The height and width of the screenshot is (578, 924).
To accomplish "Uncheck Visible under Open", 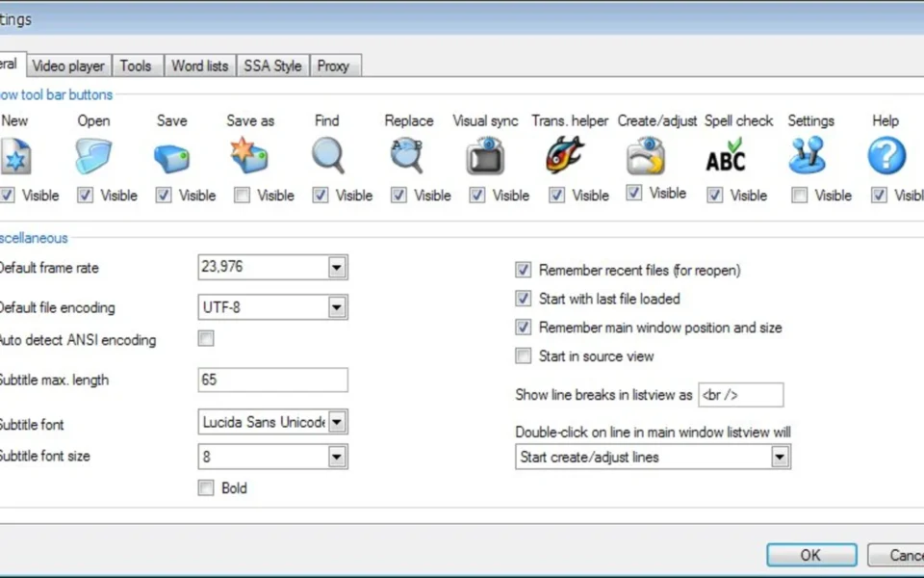I will click(x=85, y=196).
